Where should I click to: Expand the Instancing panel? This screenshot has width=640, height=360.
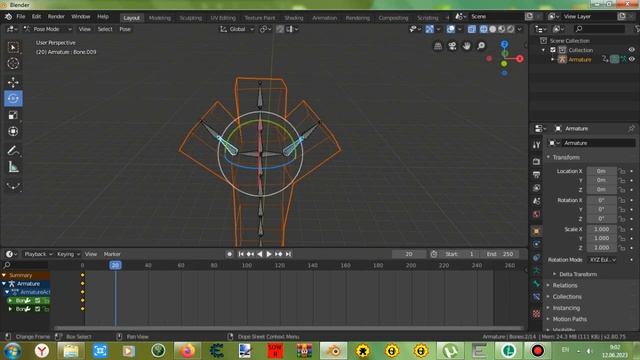pyautogui.click(x=566, y=308)
